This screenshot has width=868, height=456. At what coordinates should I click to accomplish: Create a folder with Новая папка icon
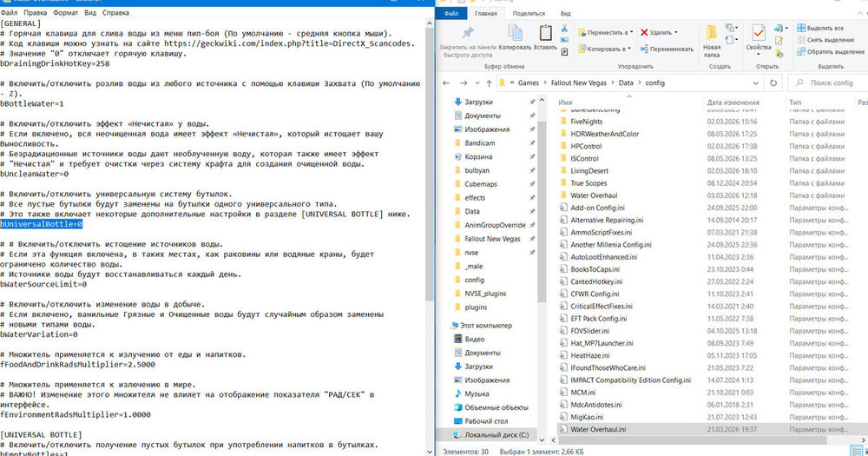click(x=712, y=33)
